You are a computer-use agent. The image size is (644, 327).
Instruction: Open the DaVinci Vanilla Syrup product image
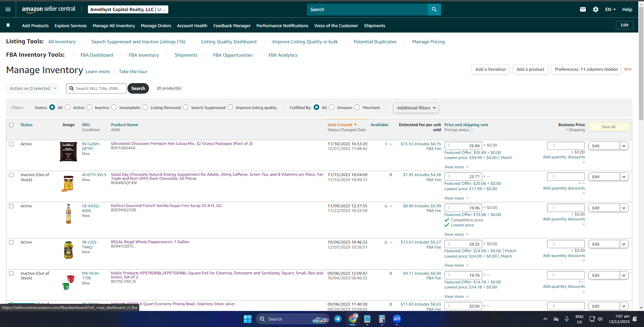pyautogui.click(x=68, y=214)
